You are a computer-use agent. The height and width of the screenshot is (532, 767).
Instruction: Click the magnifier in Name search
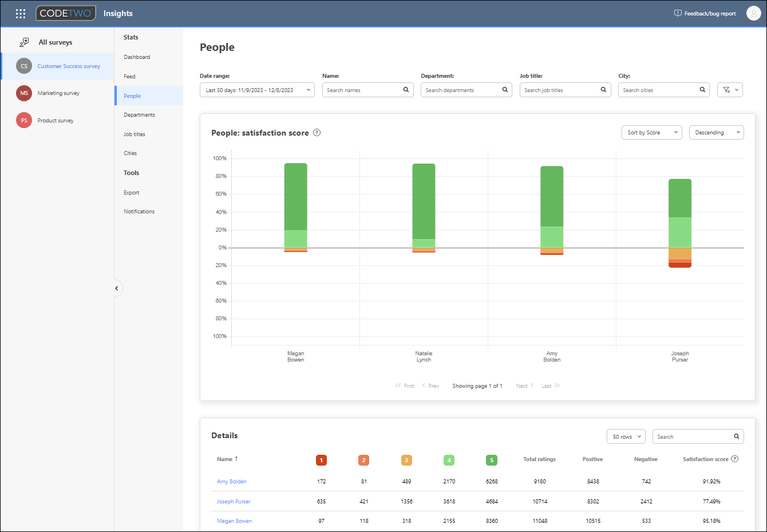coord(406,90)
